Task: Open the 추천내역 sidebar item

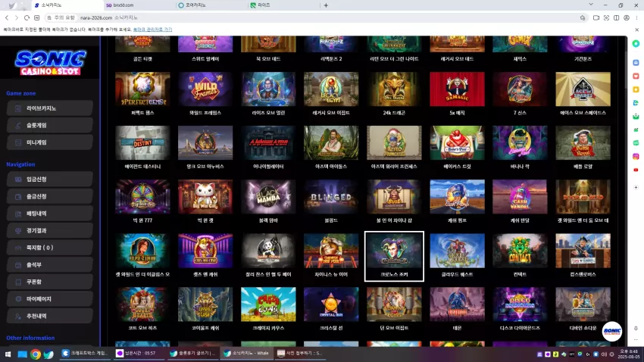Action: [50, 316]
